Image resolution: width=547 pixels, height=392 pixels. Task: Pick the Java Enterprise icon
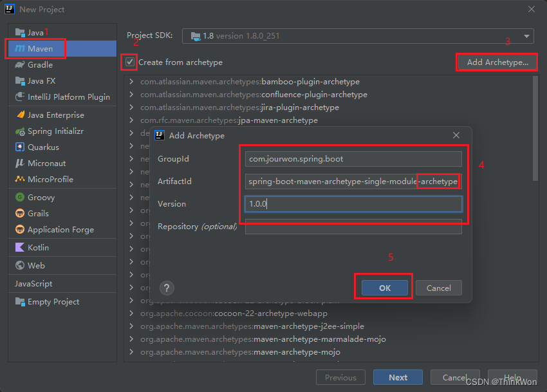pos(20,115)
